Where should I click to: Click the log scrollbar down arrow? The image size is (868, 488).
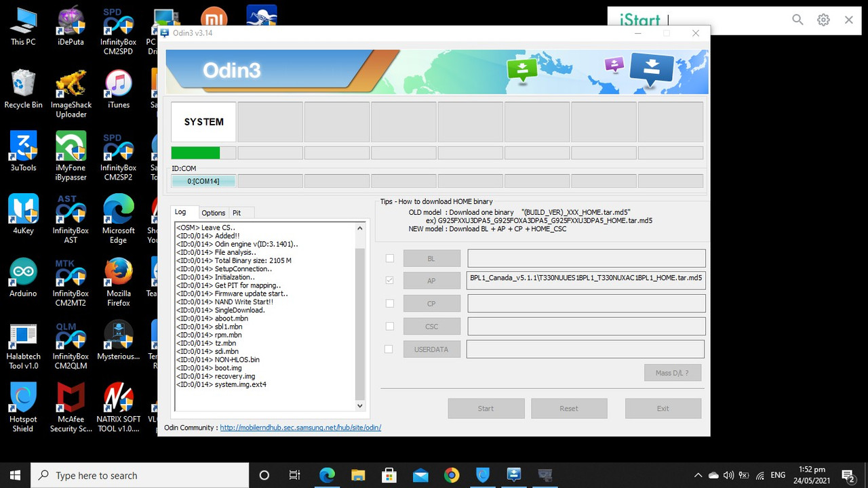click(360, 405)
